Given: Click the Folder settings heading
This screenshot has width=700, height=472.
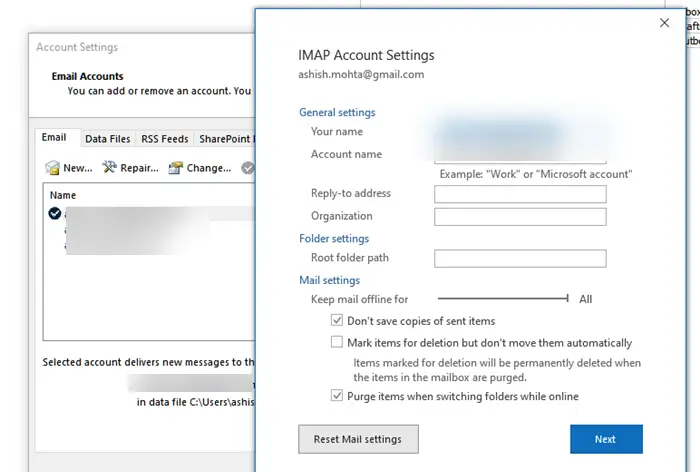Looking at the screenshot, I should pyautogui.click(x=334, y=238).
